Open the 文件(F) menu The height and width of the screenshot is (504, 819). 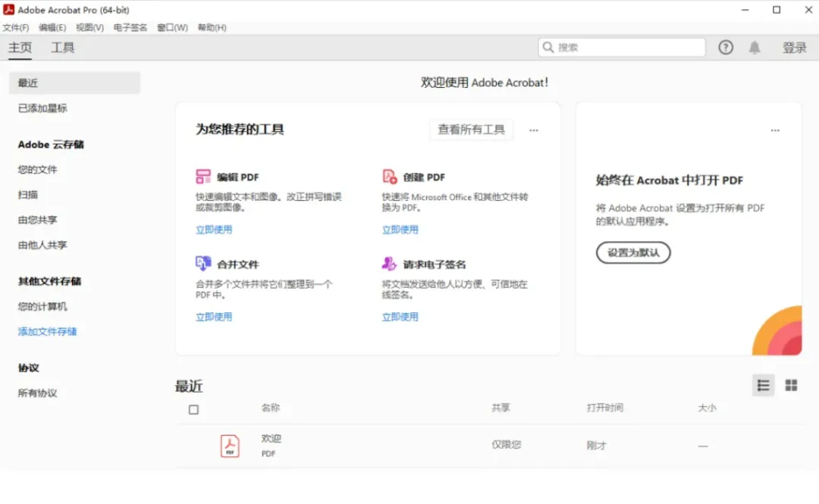tap(16, 27)
